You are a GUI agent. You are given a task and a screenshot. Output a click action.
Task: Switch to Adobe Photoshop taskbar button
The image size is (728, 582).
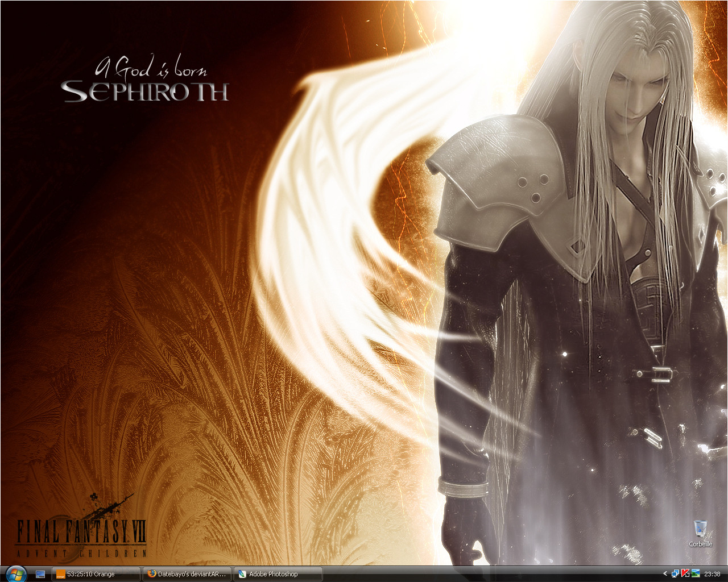(x=278, y=574)
